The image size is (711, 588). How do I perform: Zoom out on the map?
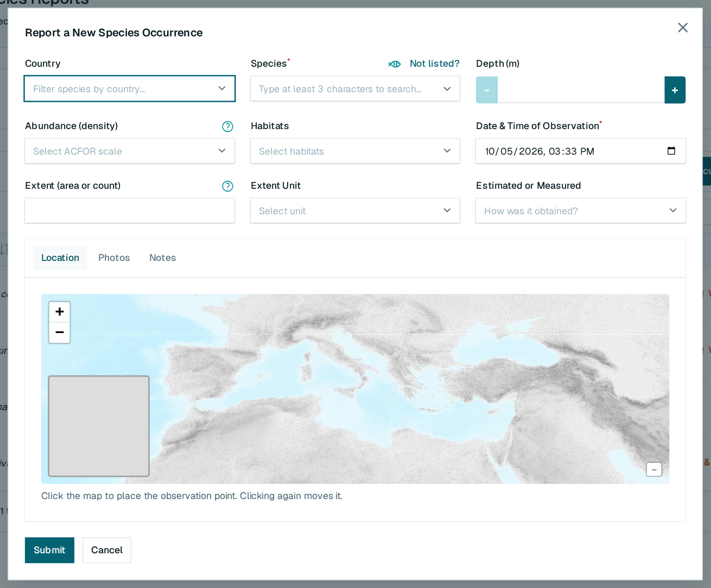pos(60,333)
